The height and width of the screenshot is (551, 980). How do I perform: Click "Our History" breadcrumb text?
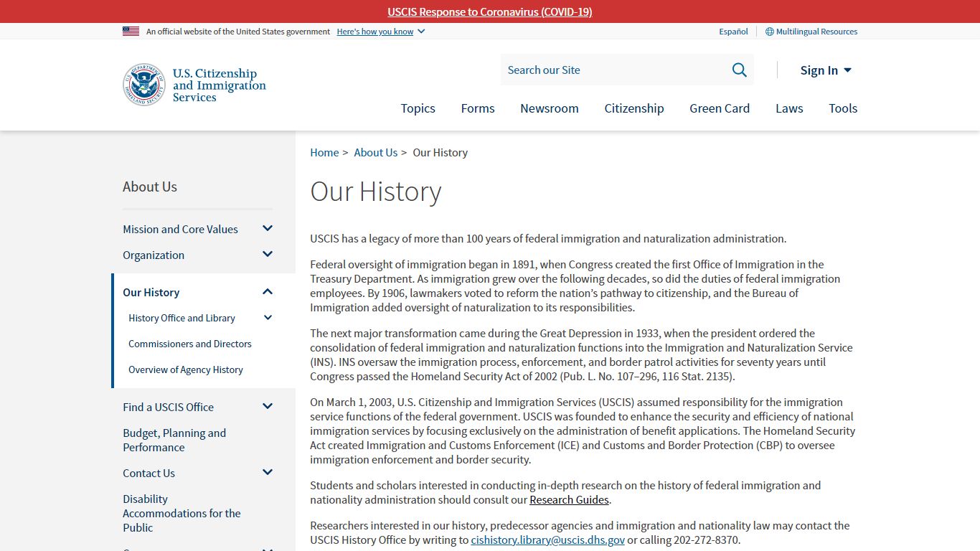(440, 152)
